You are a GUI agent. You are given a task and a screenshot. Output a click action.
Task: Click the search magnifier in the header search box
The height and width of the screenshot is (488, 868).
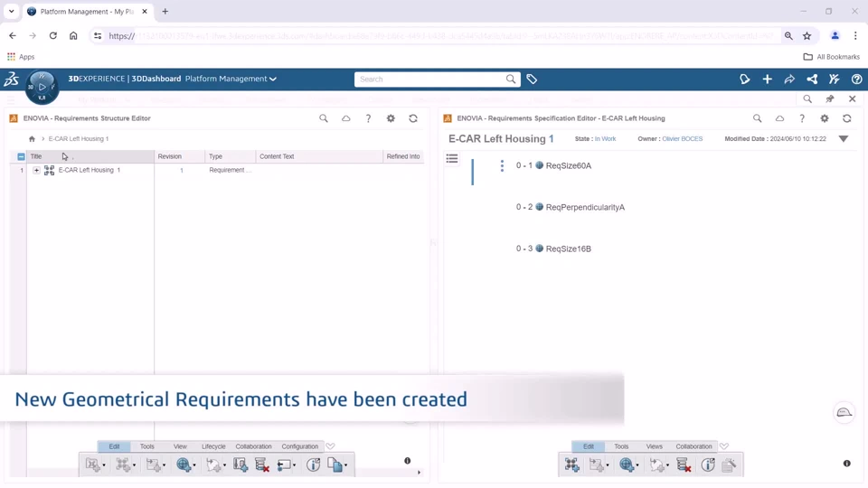(510, 80)
